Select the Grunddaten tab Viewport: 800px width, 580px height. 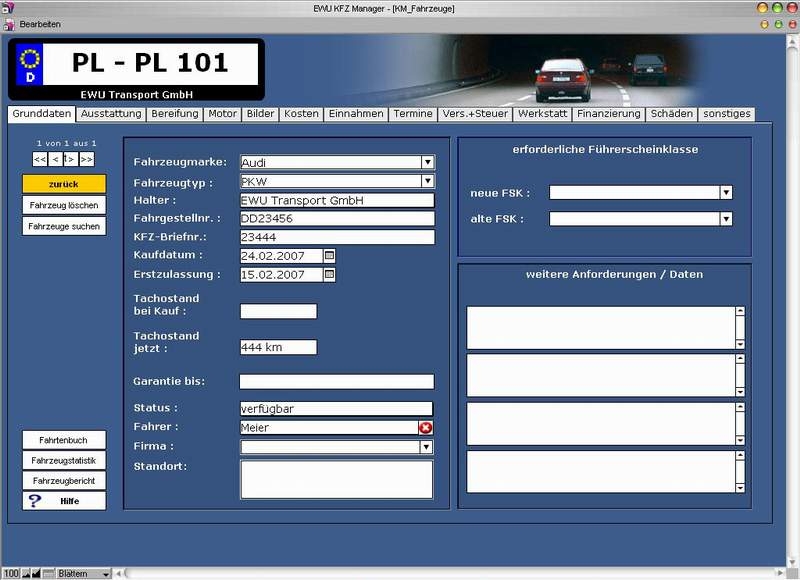coord(42,114)
